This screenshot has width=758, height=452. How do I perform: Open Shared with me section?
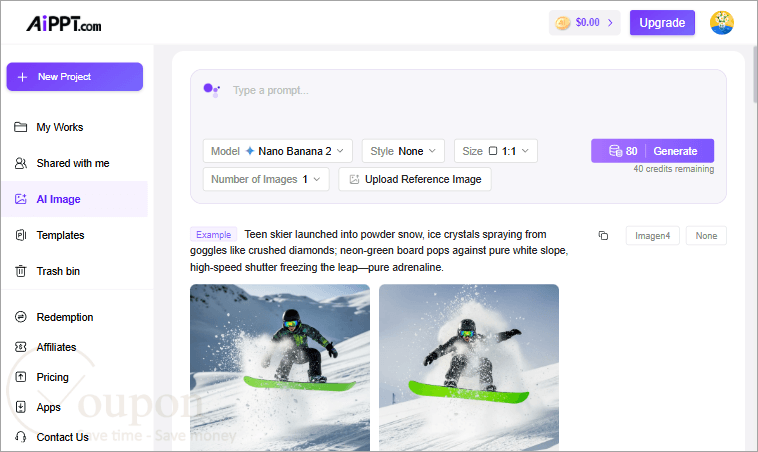click(74, 163)
